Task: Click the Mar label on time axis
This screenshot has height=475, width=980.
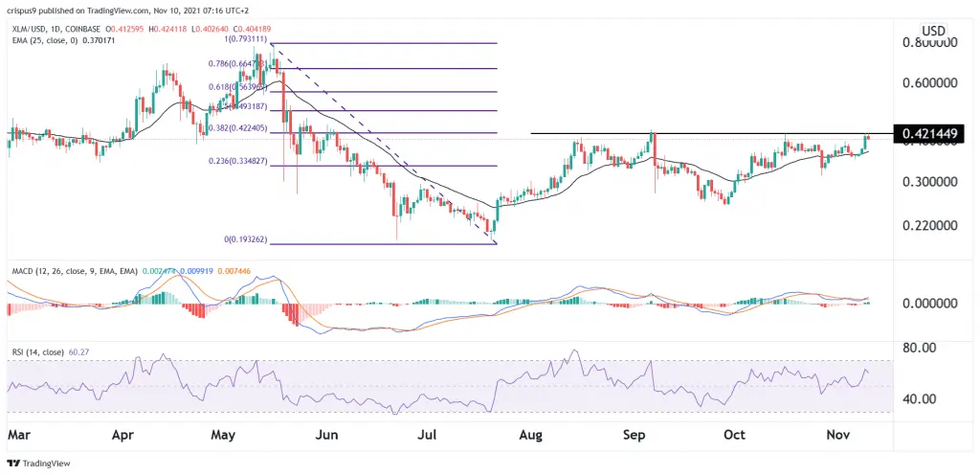Action: click(17, 435)
